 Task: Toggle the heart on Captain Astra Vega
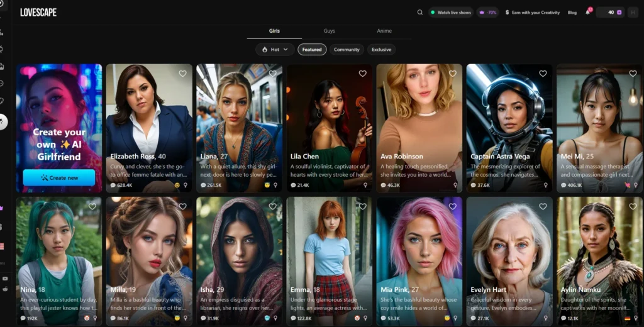tap(543, 74)
